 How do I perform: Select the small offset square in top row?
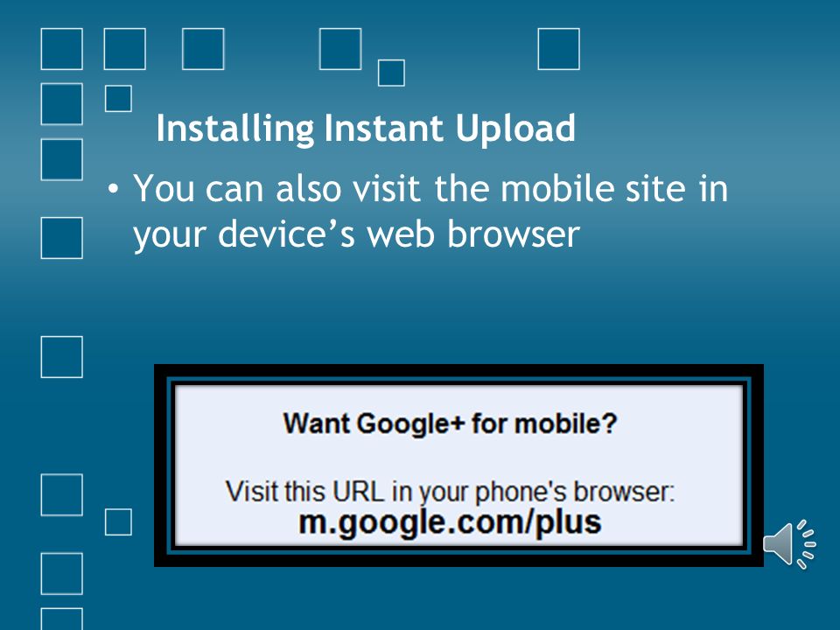[x=391, y=73]
